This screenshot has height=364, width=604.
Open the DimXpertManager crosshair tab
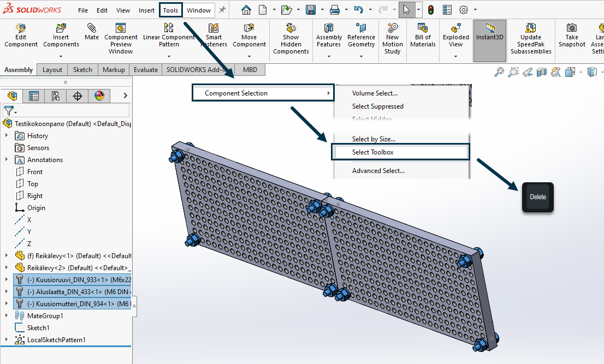pos(78,96)
